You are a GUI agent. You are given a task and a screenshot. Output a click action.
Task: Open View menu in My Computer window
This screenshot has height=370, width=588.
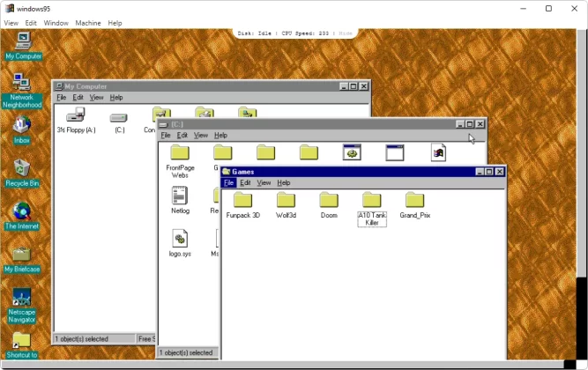[x=96, y=98]
